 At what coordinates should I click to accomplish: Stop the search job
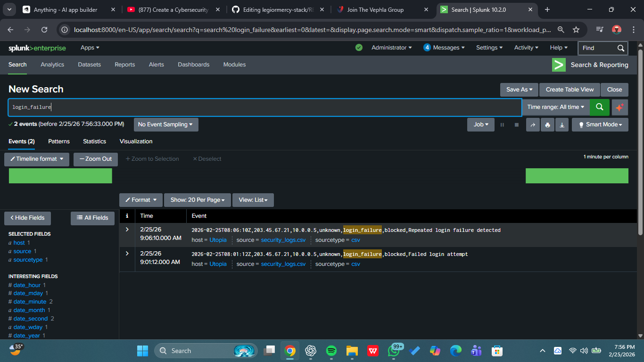click(517, 125)
